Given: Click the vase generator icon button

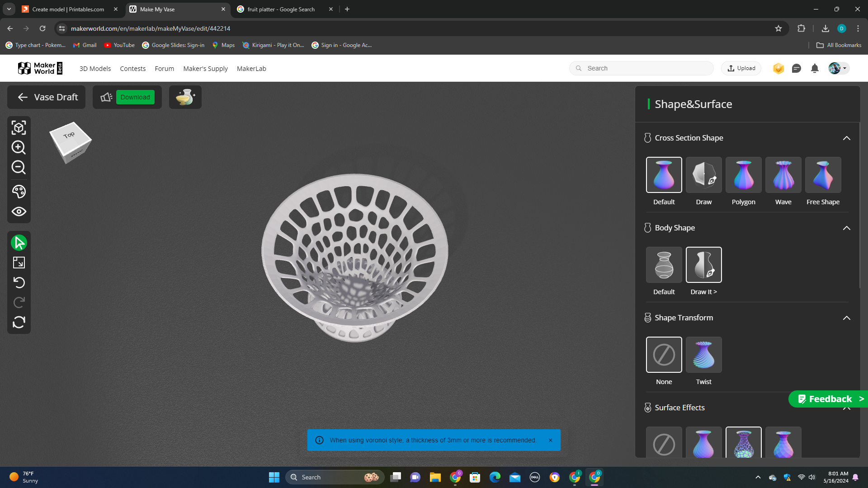Looking at the screenshot, I should click(x=185, y=97).
